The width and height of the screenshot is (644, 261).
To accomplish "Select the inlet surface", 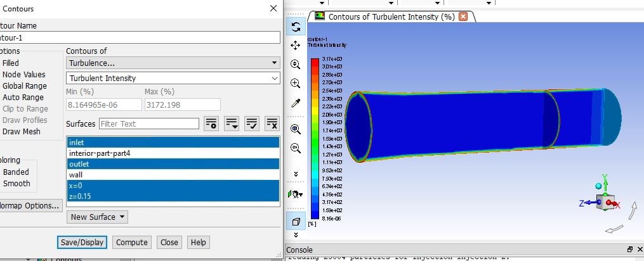I will 173,143.
